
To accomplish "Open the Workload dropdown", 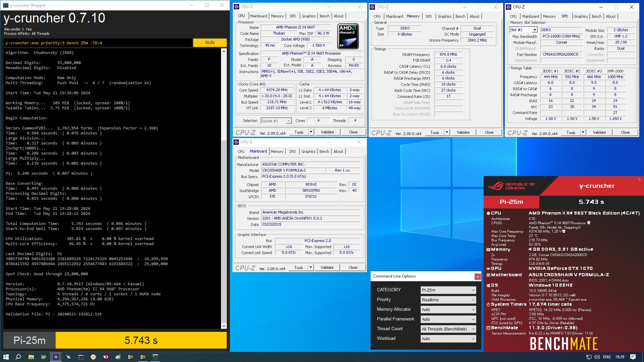I will tap(448, 339).
